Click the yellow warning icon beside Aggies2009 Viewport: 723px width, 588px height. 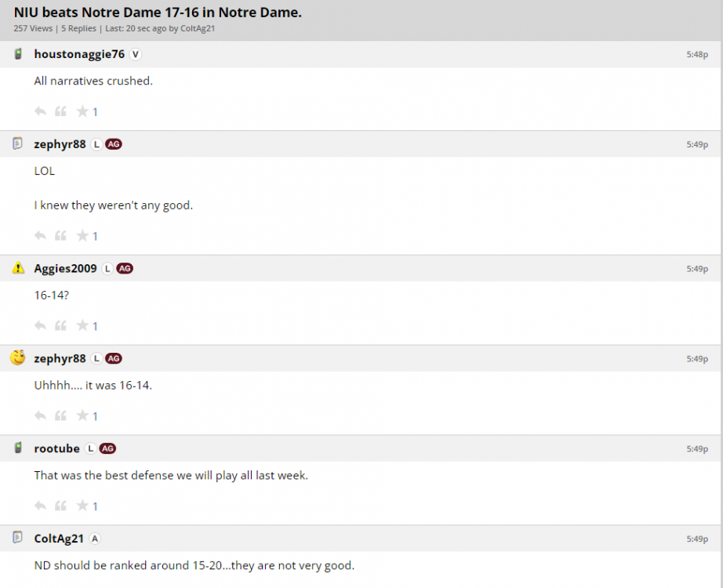pos(18,268)
